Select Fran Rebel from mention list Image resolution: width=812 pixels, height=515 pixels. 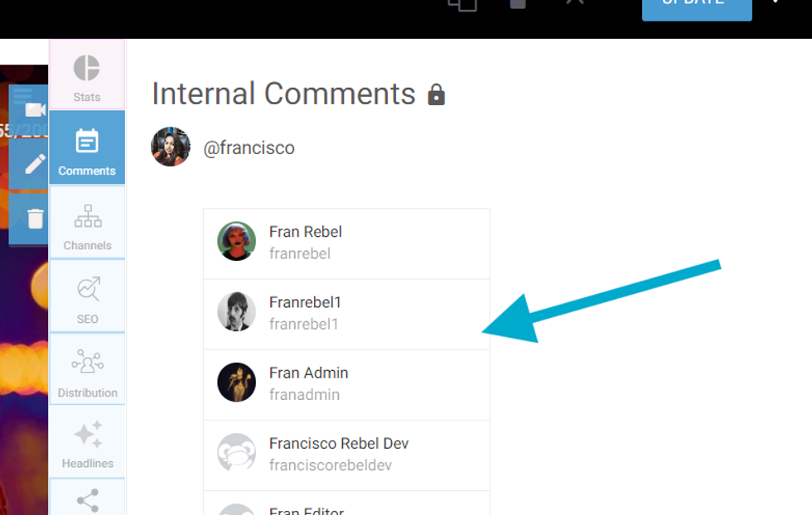tap(346, 243)
